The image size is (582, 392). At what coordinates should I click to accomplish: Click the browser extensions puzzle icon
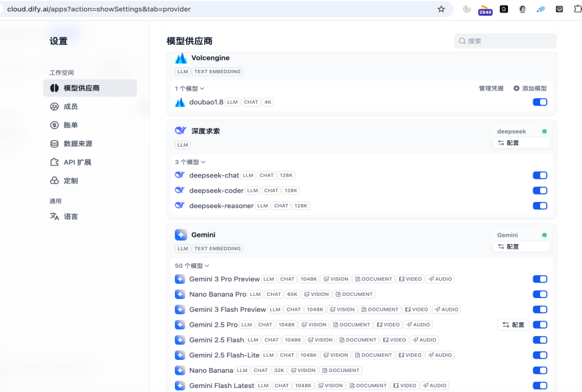tap(577, 9)
